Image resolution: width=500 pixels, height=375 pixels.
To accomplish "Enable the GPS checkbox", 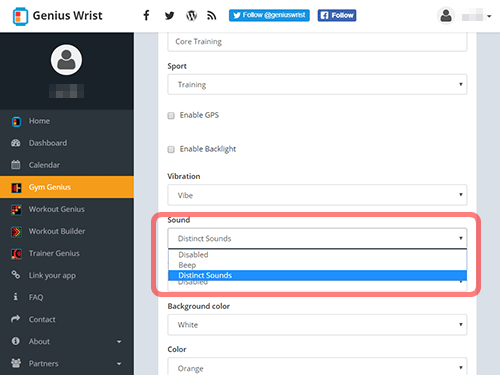I will [171, 116].
